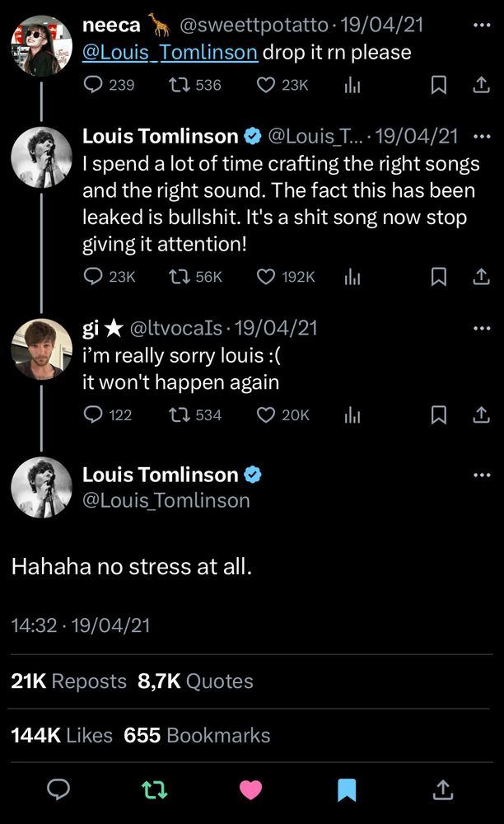Reply to neeca's tweet via comment icon
Image resolution: width=504 pixels, height=824 pixels.
pos(95,85)
